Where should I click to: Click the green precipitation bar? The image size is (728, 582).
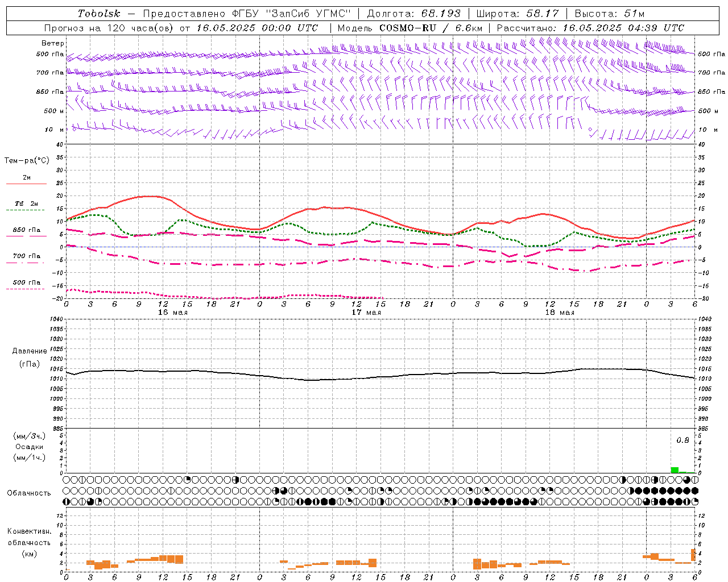click(x=675, y=470)
